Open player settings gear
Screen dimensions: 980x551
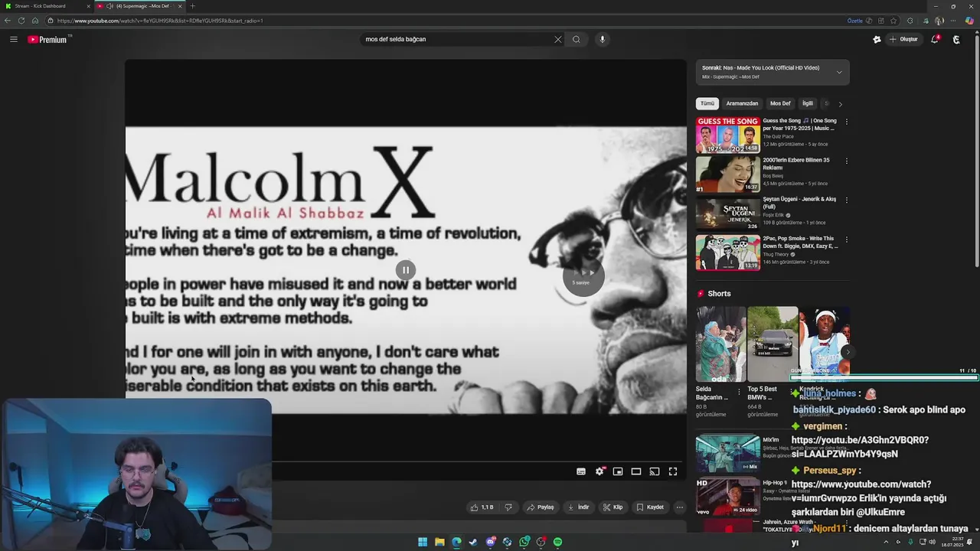(x=599, y=471)
